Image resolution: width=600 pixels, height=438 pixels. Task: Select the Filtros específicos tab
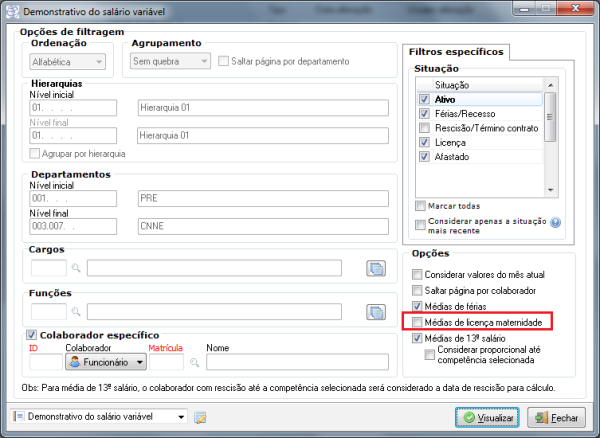(457, 51)
